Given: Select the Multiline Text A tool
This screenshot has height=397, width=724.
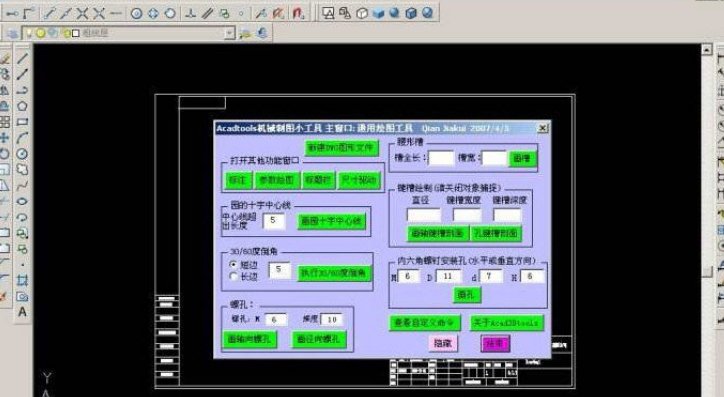Looking at the screenshot, I should pos(22,313).
